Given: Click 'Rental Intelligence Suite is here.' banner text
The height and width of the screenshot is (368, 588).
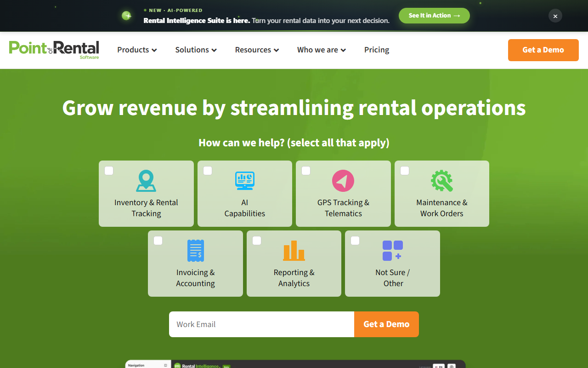Looking at the screenshot, I should (x=197, y=20).
